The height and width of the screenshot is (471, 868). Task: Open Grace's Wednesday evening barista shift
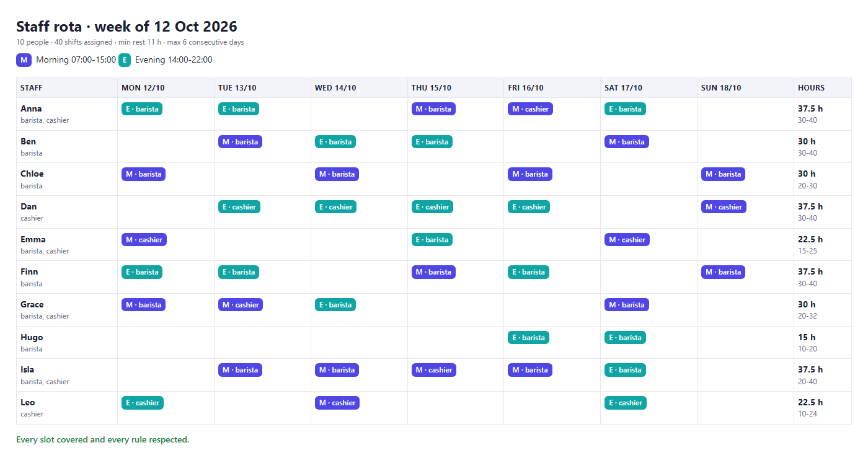click(x=335, y=305)
